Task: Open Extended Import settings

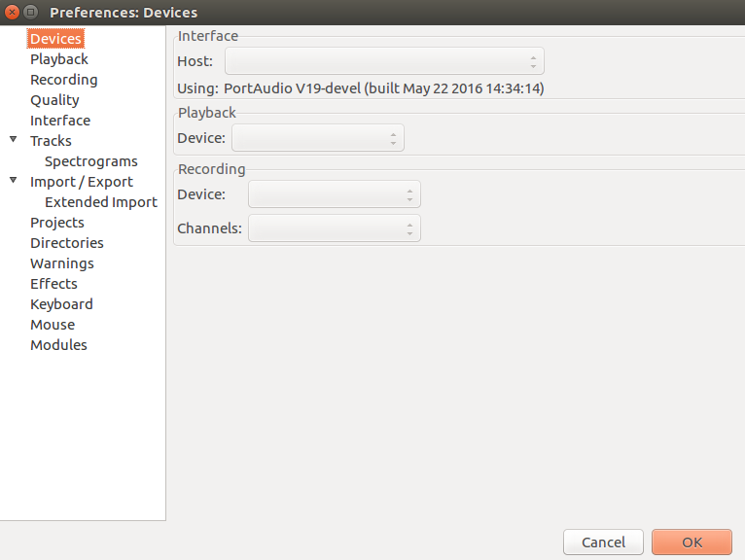Action: pos(101,202)
